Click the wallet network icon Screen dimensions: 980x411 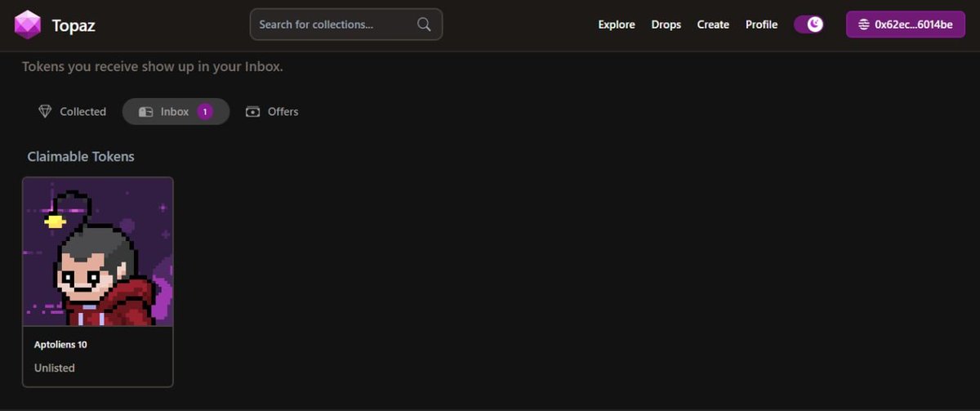[864, 25]
